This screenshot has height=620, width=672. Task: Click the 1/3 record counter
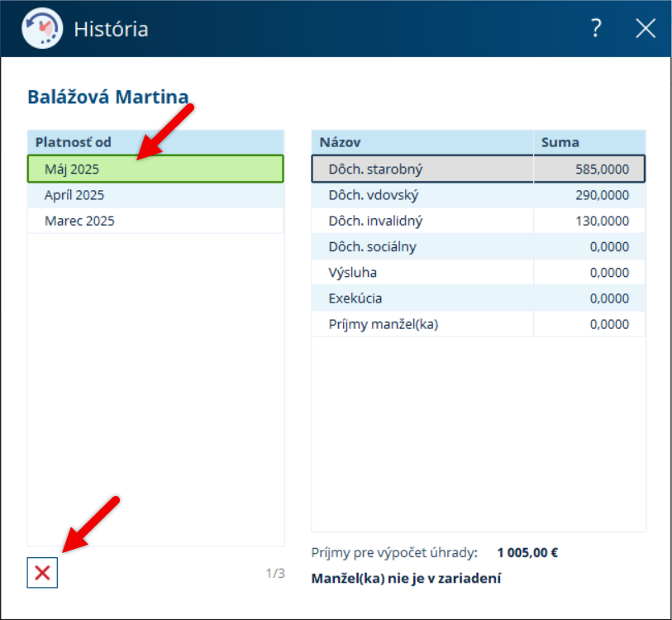[x=275, y=573]
